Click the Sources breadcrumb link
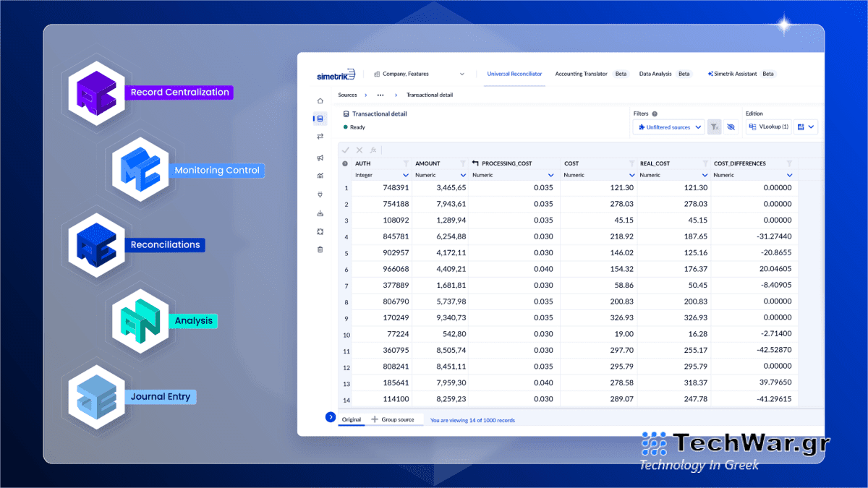Screen dimensions: 868x488 [x=347, y=95]
